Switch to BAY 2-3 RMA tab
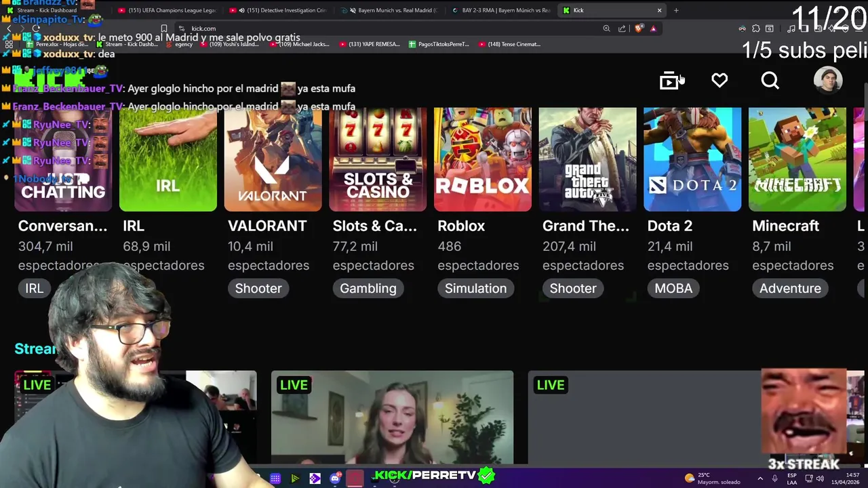 click(500, 10)
